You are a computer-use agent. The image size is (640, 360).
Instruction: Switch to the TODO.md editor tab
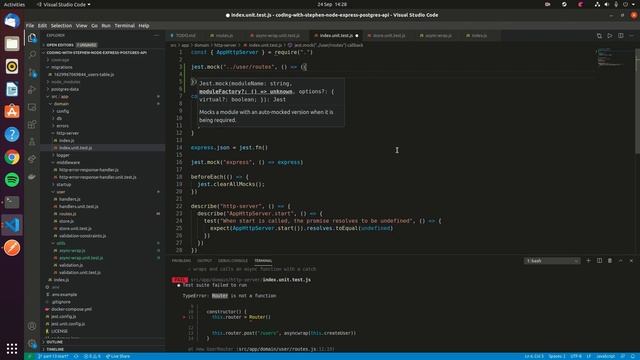point(183,36)
